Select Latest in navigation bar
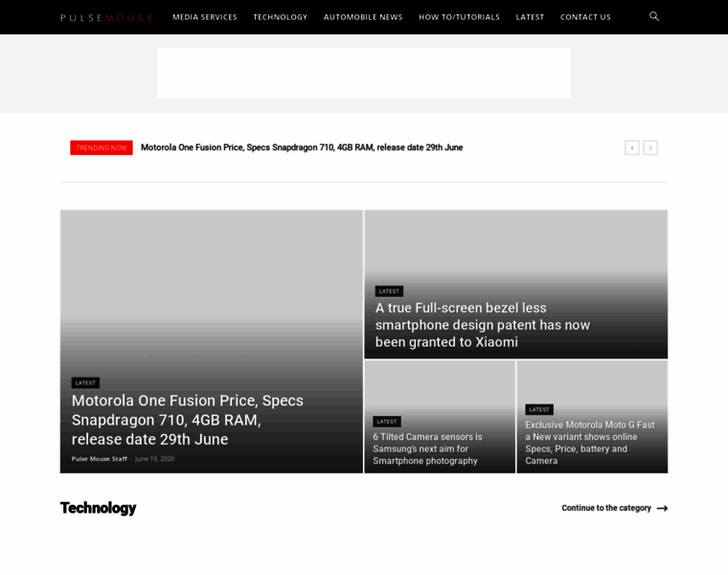 [x=530, y=17]
